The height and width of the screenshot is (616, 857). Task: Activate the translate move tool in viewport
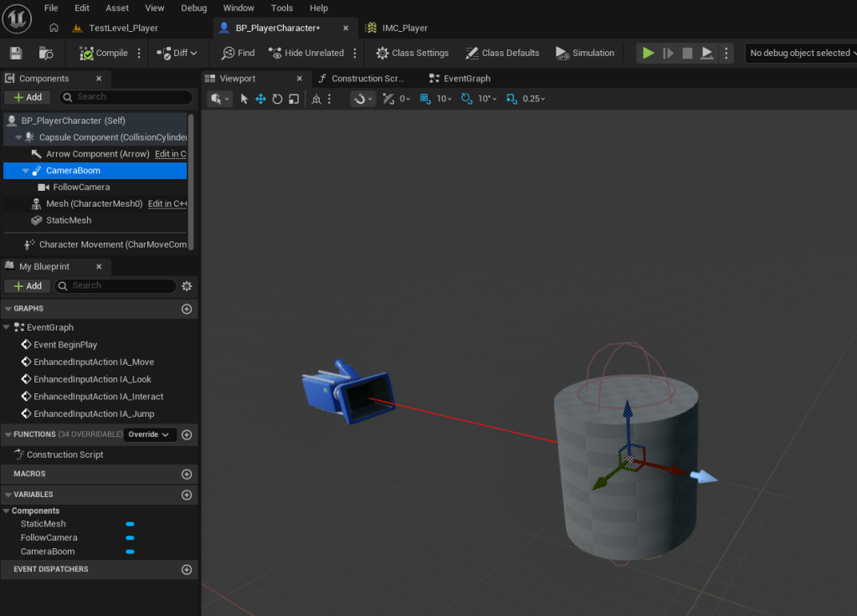point(260,99)
